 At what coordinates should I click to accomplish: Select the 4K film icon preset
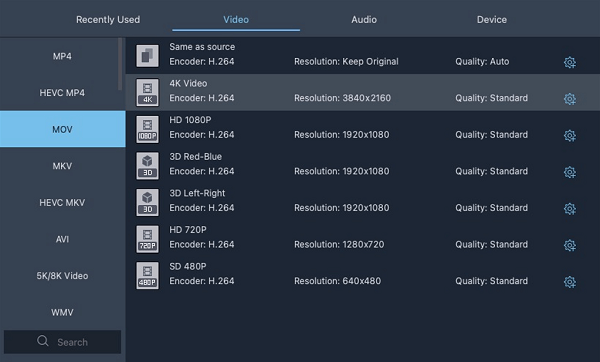(x=147, y=92)
